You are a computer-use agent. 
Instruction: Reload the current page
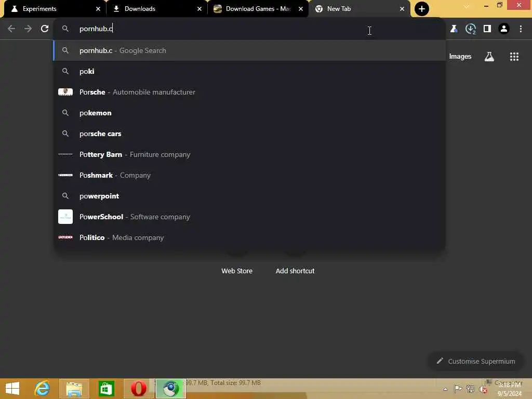pos(45,29)
